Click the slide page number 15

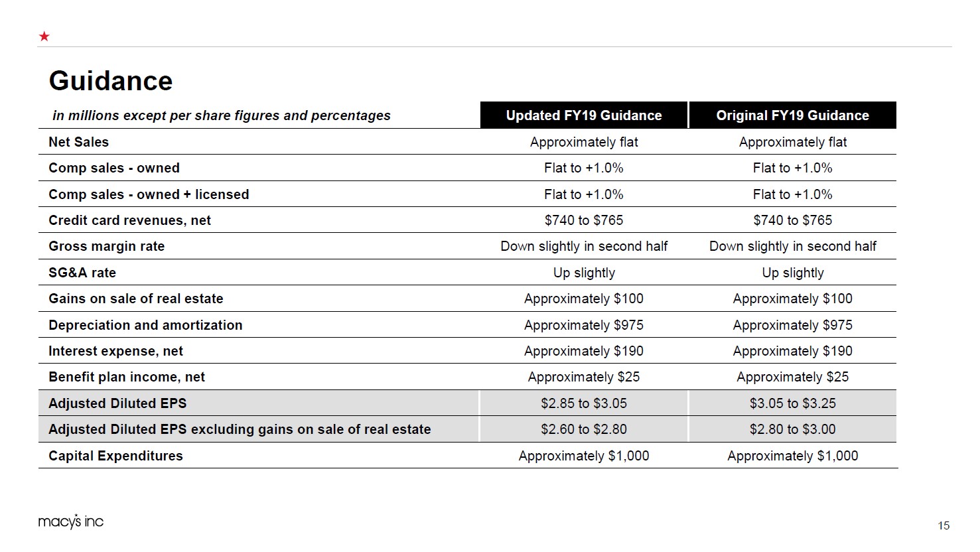(x=944, y=525)
